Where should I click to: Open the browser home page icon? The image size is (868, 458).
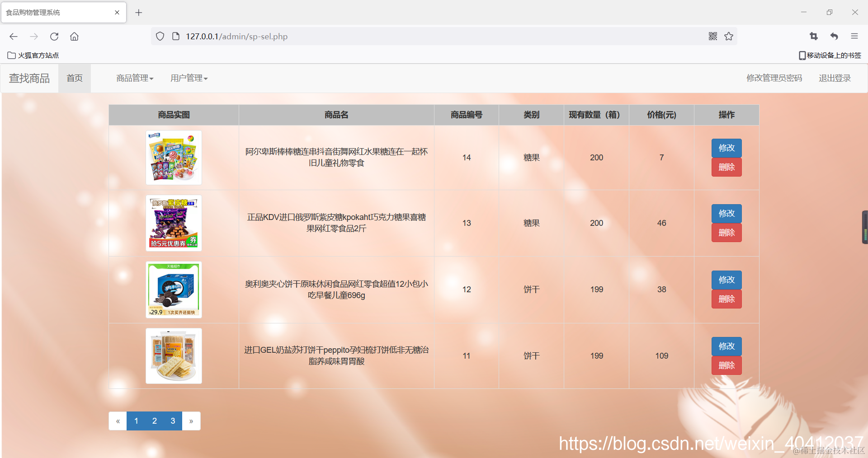tap(74, 37)
